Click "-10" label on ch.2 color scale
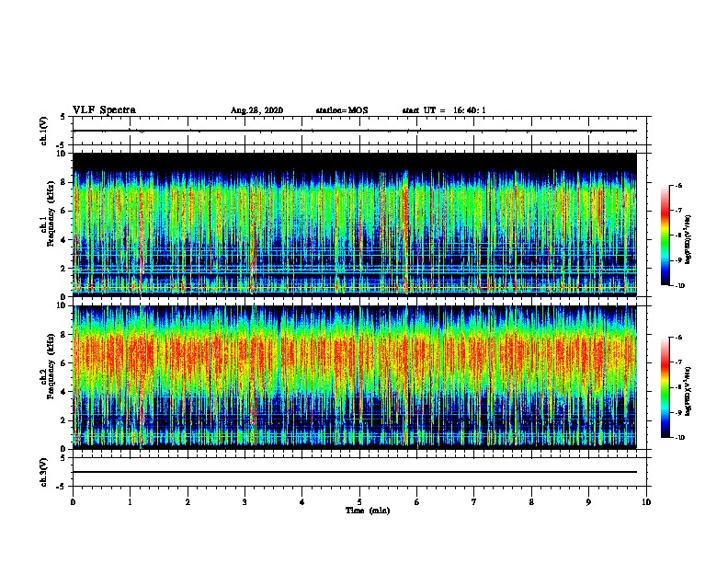This screenshot has width=728, height=563. (x=679, y=438)
